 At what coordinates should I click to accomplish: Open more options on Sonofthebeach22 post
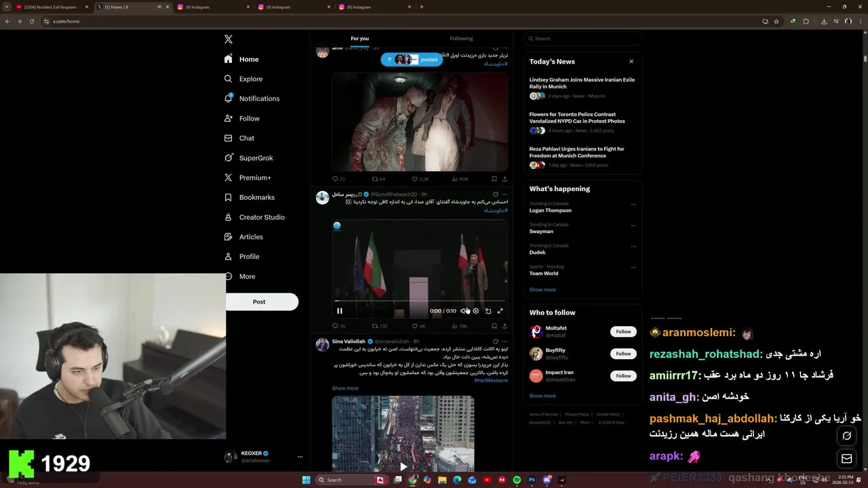pyautogui.click(x=505, y=195)
